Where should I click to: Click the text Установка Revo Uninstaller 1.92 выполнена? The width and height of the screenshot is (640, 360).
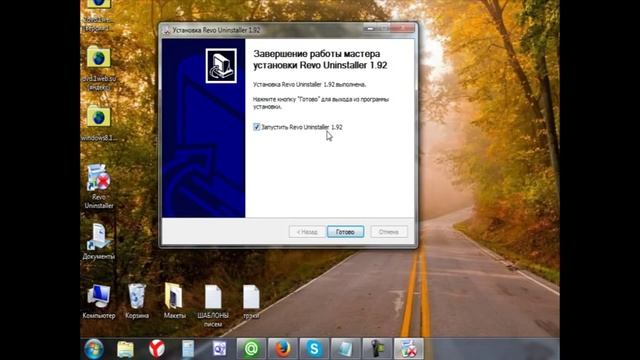[x=309, y=84]
